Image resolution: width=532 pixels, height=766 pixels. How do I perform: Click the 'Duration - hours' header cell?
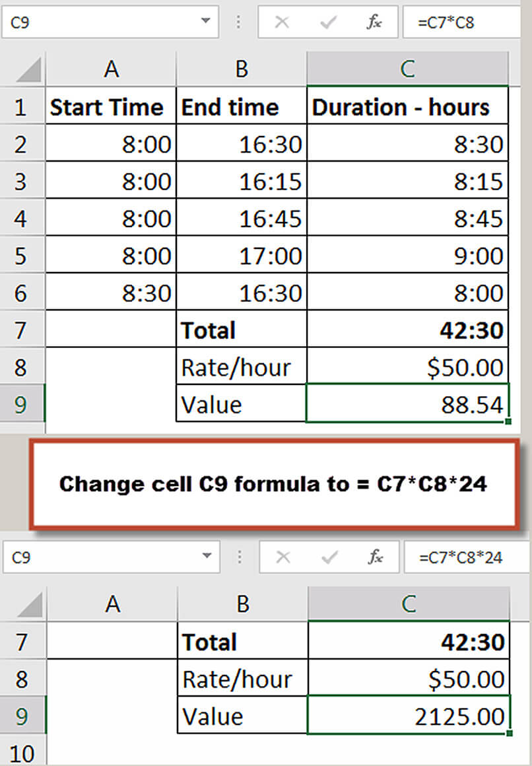tap(407, 106)
